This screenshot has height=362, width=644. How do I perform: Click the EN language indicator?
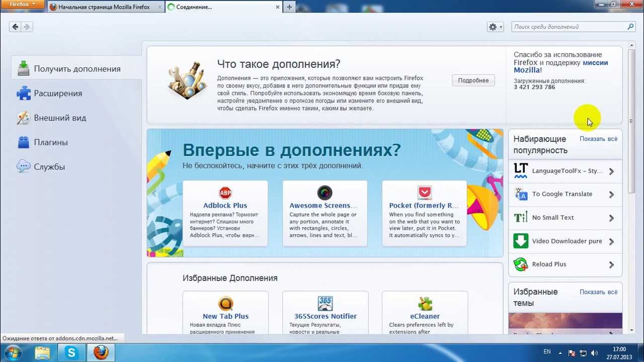pos(547,352)
